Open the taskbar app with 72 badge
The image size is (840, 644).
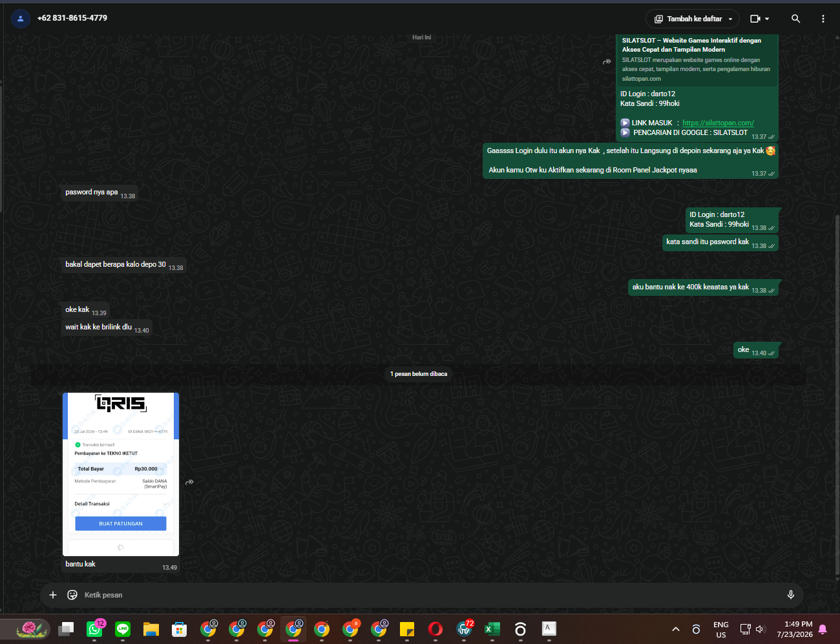click(464, 629)
